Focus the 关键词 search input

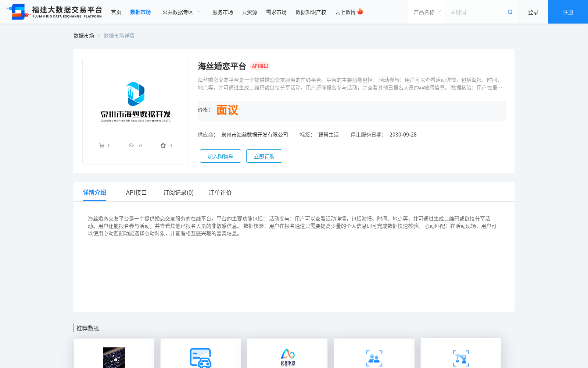pos(476,12)
